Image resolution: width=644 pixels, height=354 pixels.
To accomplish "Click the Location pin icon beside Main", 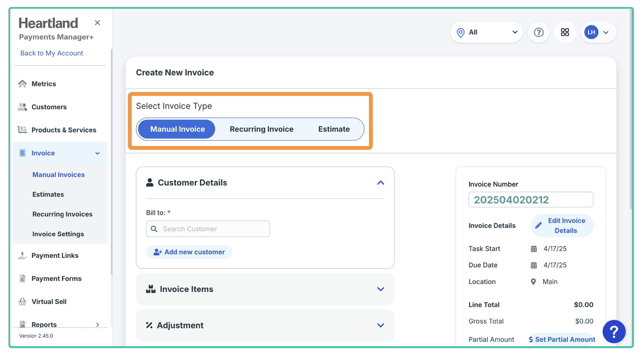I will (x=533, y=282).
